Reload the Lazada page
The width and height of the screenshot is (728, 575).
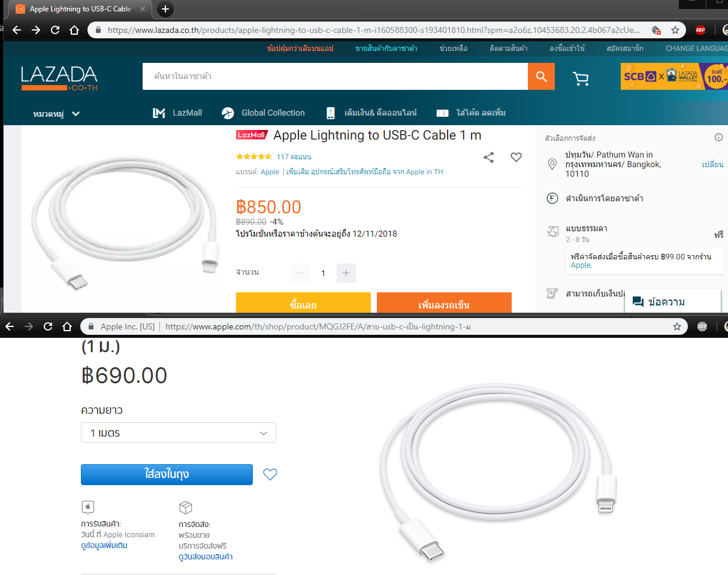click(x=55, y=30)
